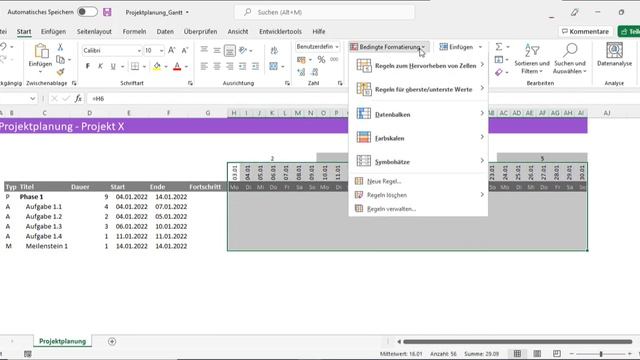Toggle bold formatting F button
Viewport: 640px width, 360px height.
[x=87, y=66]
